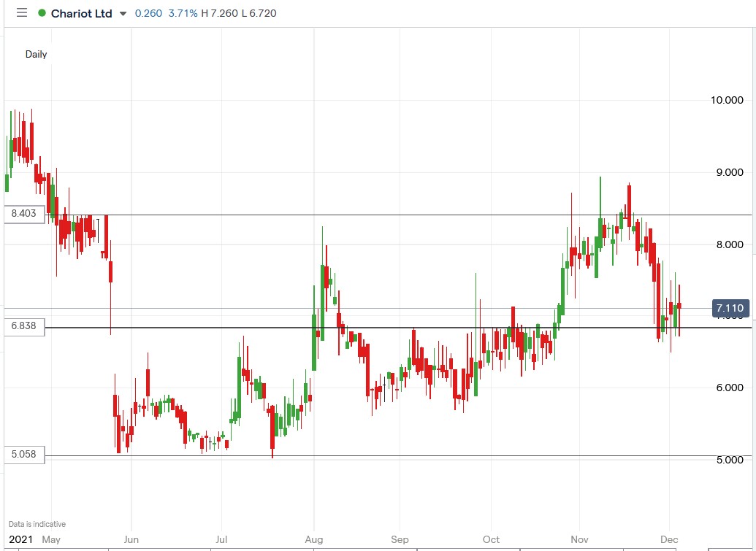The image size is (756, 551).
Task: Click the Chariot Ltd title
Action: point(80,12)
